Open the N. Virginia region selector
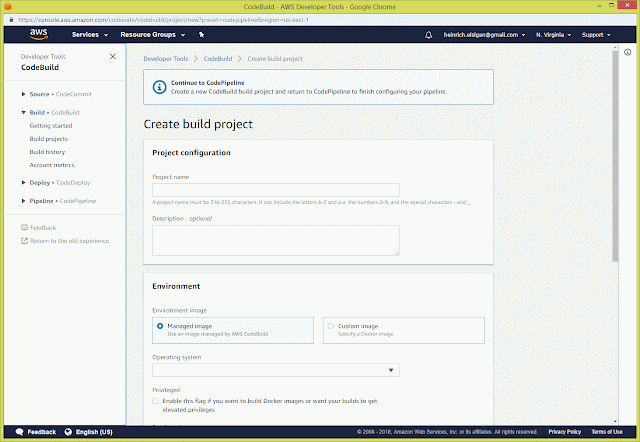The width and height of the screenshot is (640, 442). (x=553, y=35)
